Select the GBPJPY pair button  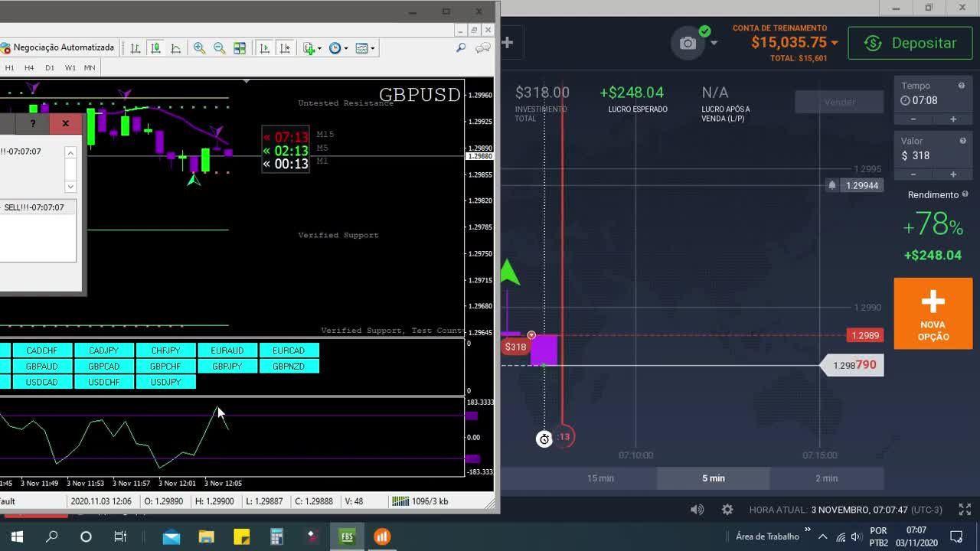tap(227, 367)
